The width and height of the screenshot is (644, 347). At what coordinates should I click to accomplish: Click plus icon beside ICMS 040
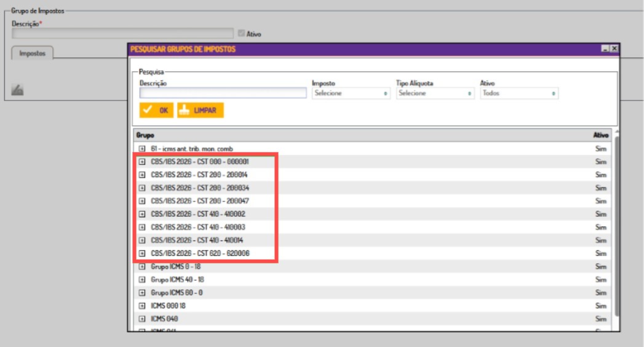tap(142, 319)
